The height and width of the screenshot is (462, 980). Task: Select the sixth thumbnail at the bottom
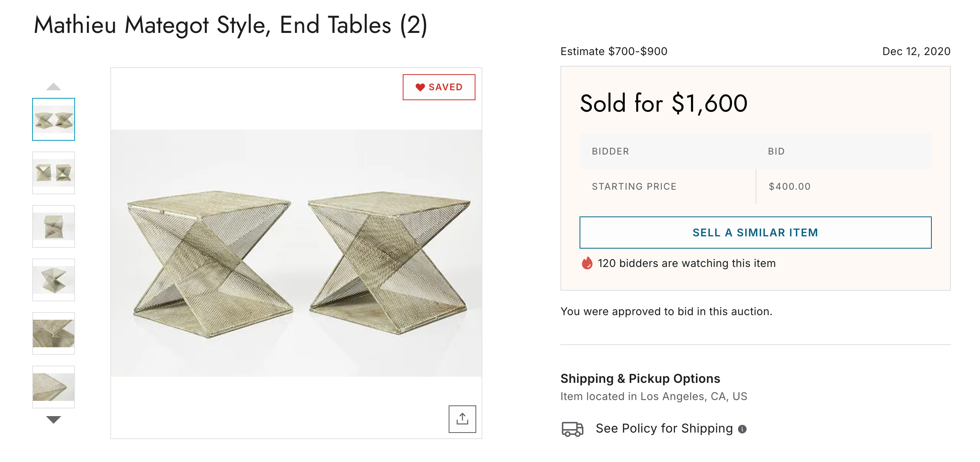click(54, 387)
